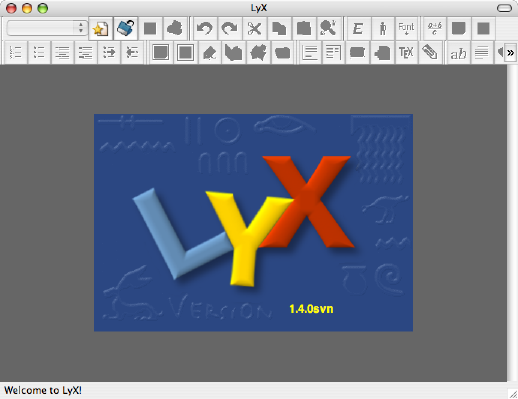Cut selection with the scissors icon
Screen dimensions: 518x399
point(254,28)
